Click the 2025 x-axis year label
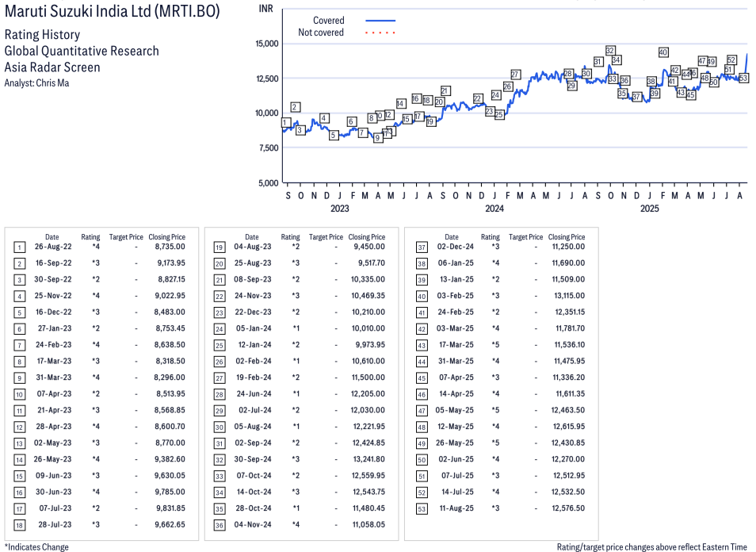This screenshot has height=552, width=756. tap(650, 209)
